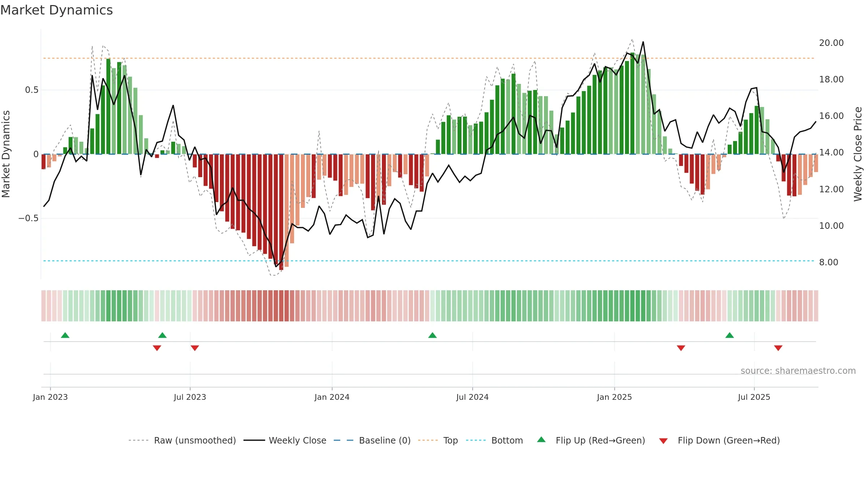The image size is (868, 488).
Task: Click the Flip Down marker after Jul 2025
Action: pyautogui.click(x=778, y=348)
